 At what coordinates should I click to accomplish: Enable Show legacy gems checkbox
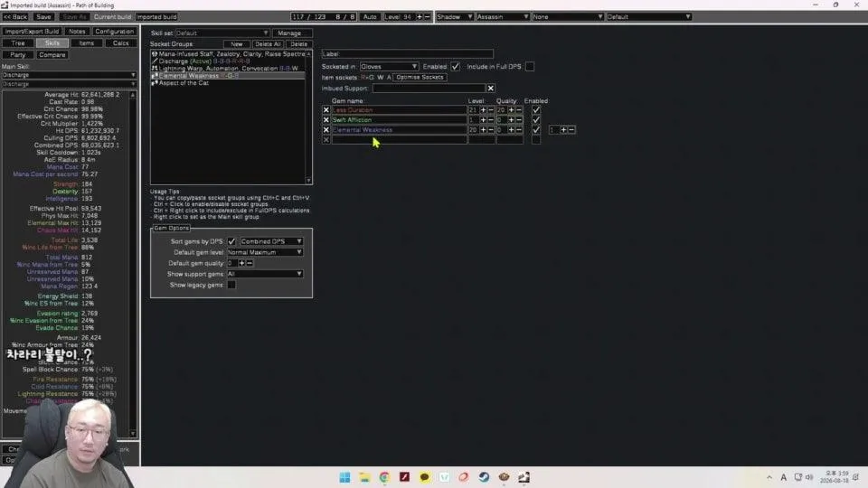click(231, 285)
